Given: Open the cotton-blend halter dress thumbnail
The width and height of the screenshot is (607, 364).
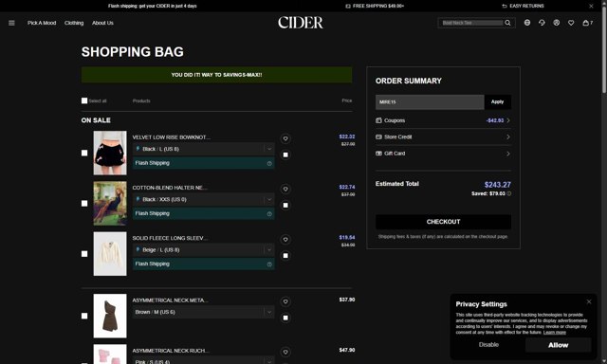Looking at the screenshot, I should tap(110, 203).
